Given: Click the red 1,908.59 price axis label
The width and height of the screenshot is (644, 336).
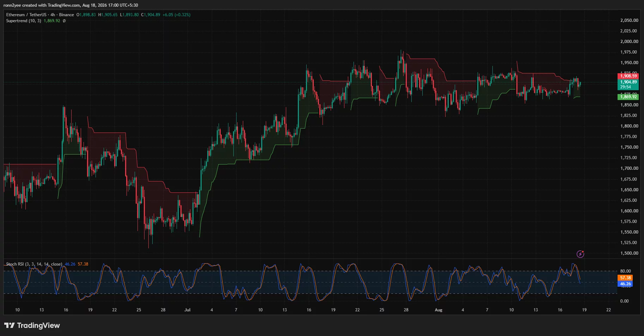Looking at the screenshot, I should point(628,76).
